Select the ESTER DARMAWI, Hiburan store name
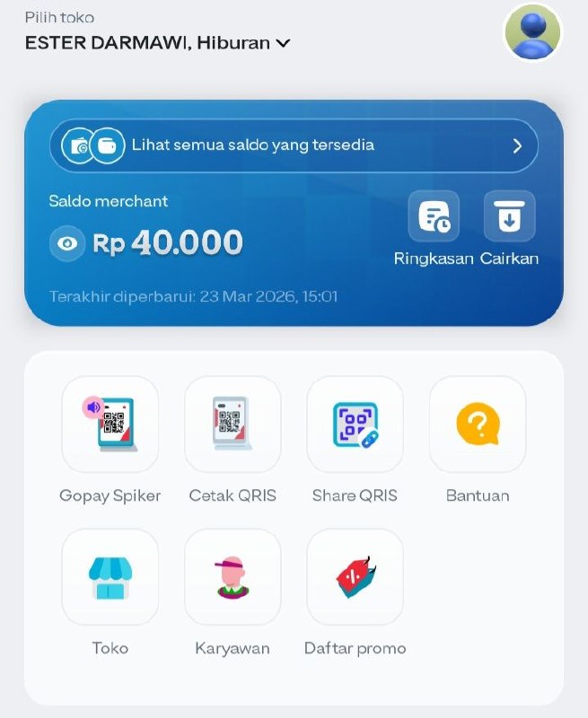 [147, 43]
